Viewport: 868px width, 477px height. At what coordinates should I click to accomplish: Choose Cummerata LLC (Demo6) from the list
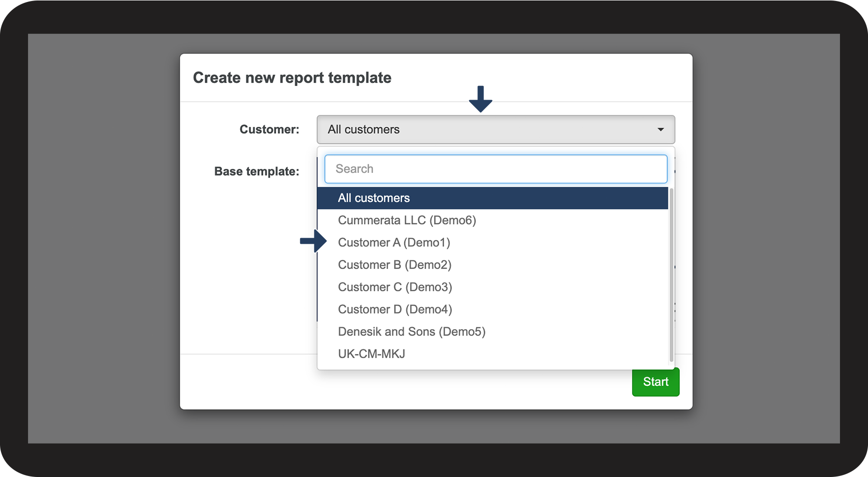(x=407, y=220)
